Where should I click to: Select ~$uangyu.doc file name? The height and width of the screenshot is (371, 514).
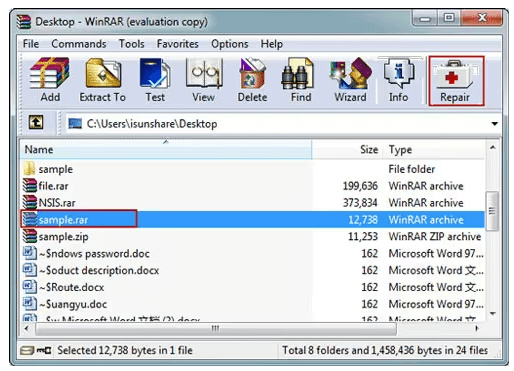pos(73,304)
